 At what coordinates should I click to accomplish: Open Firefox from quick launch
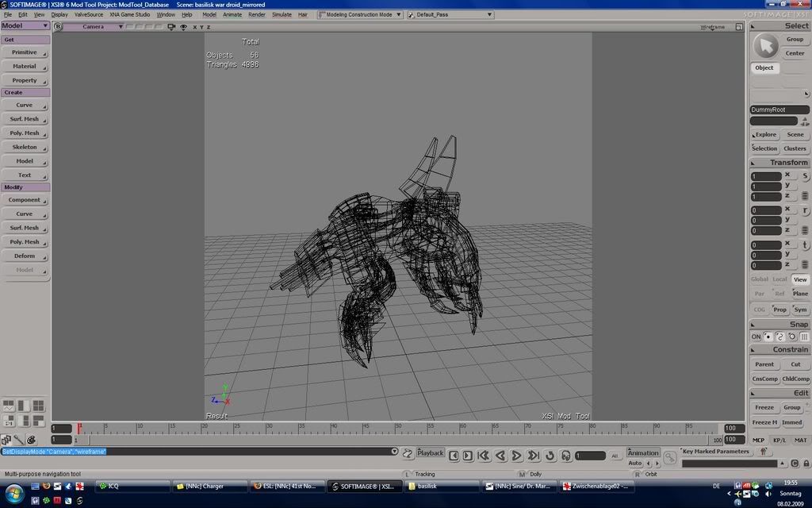[46, 487]
